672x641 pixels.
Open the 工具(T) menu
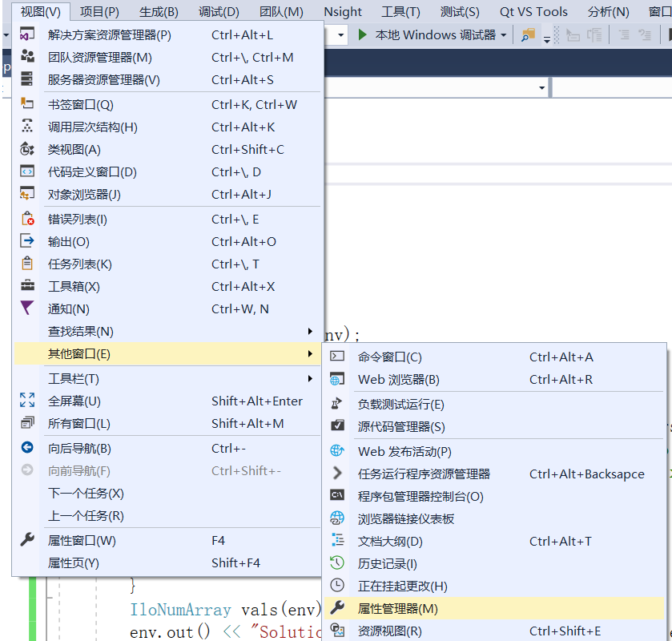(x=400, y=11)
